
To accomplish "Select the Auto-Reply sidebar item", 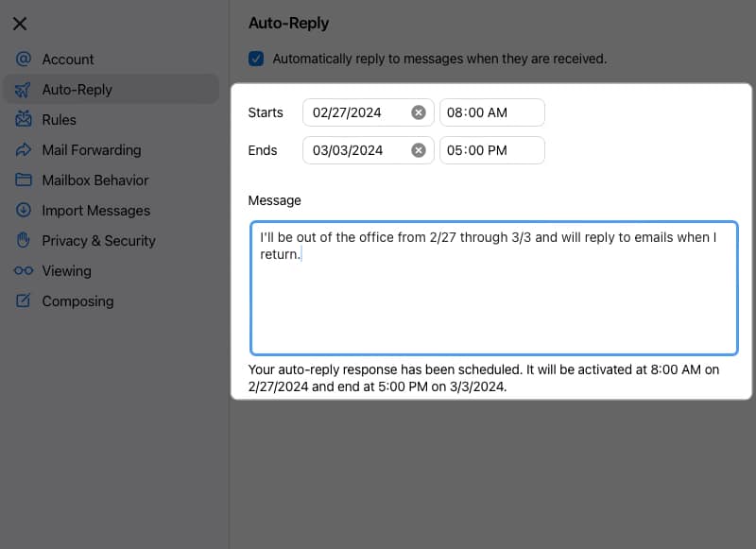I will click(112, 89).
